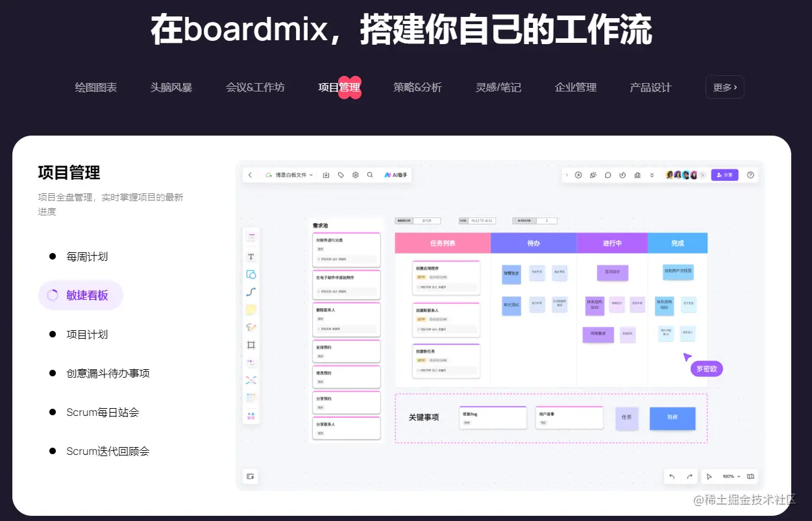Screen dimensions: 812x521
Task: Select the 项目管理 tab
Action: coord(339,87)
